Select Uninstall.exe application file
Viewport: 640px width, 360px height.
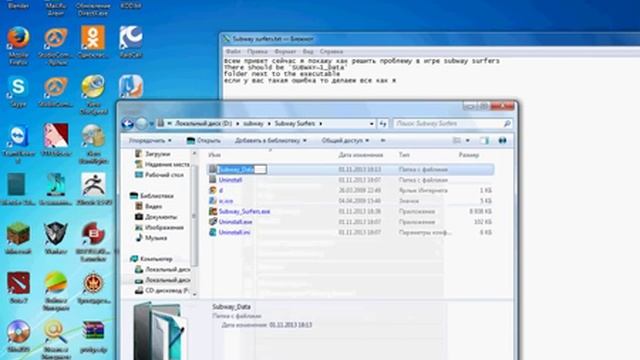[235, 222]
